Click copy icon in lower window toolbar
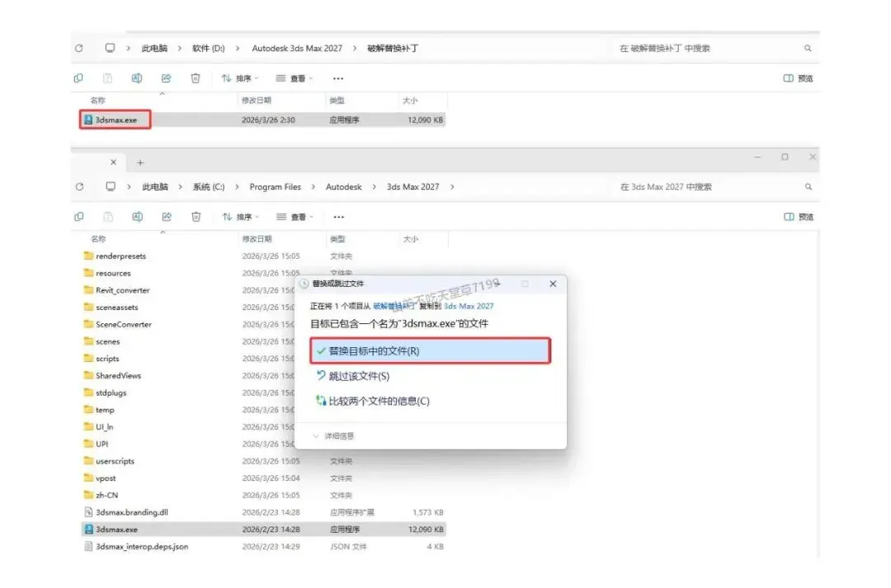Image resolution: width=891 pixels, height=588 pixels. (79, 217)
